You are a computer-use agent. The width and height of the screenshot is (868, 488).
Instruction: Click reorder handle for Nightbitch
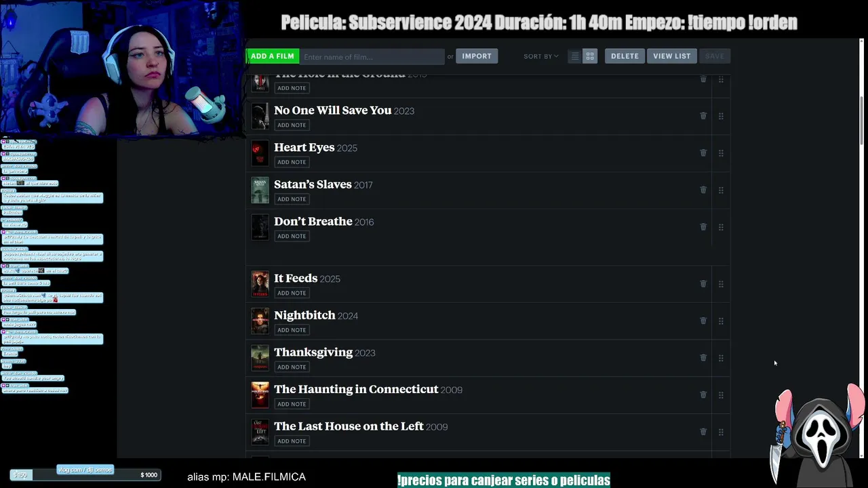pyautogui.click(x=721, y=321)
